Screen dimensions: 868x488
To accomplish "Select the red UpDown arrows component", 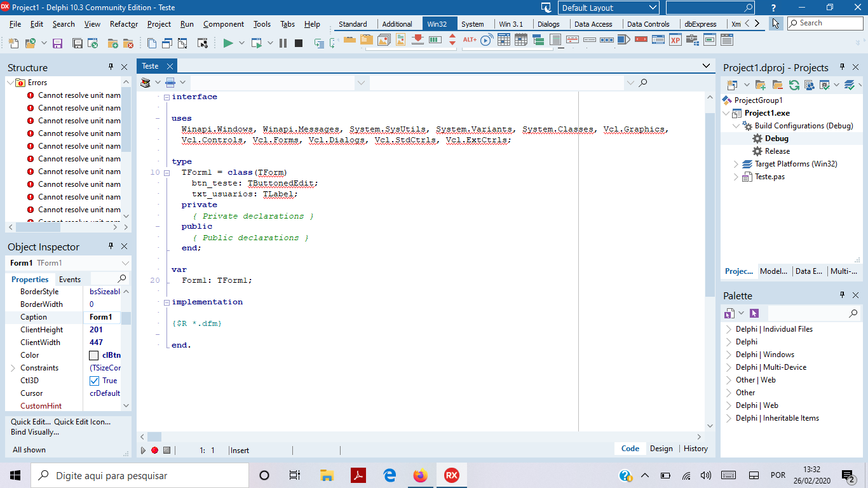I will pyautogui.click(x=452, y=40).
